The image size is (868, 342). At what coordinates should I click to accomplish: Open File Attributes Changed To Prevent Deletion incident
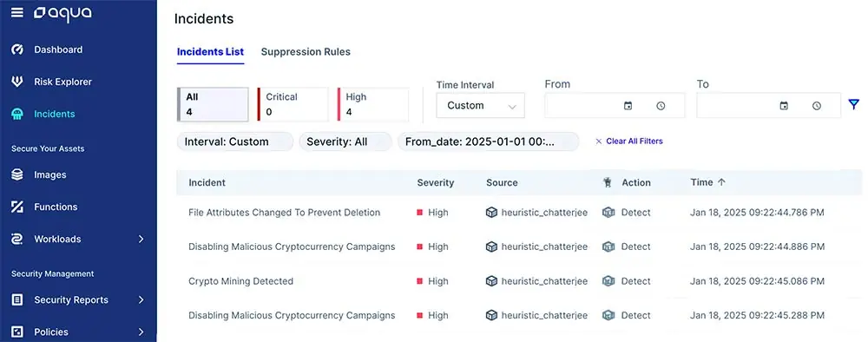(285, 213)
